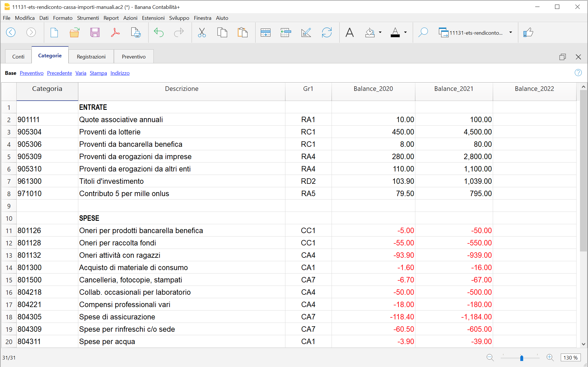Open the fill color dropdown arrow

click(x=380, y=32)
